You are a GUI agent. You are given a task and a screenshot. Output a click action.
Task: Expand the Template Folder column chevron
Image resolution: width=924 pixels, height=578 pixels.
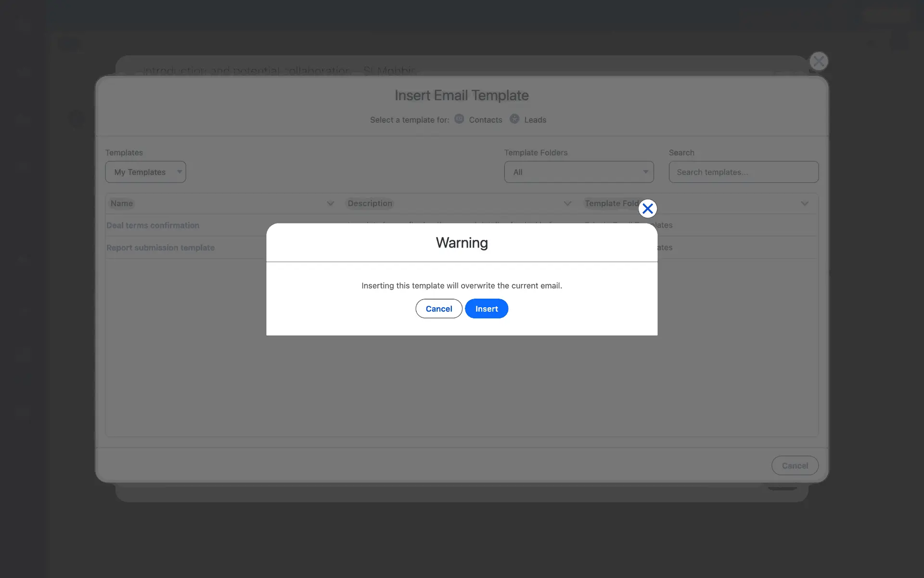(804, 203)
